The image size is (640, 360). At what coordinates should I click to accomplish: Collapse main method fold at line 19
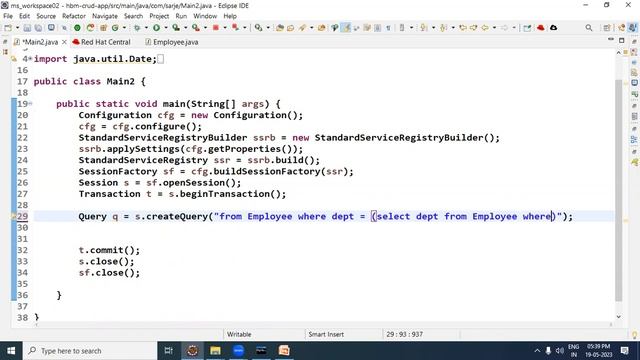pos(30,104)
